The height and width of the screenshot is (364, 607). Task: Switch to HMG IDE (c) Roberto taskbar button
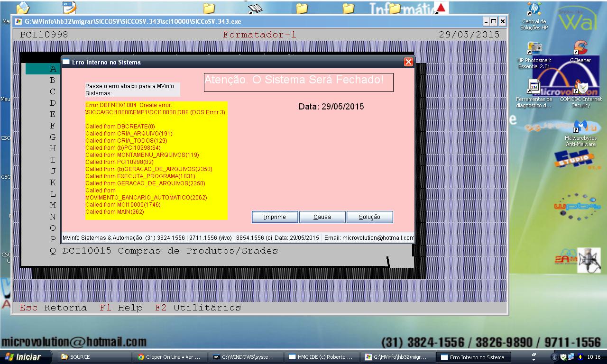(322, 357)
